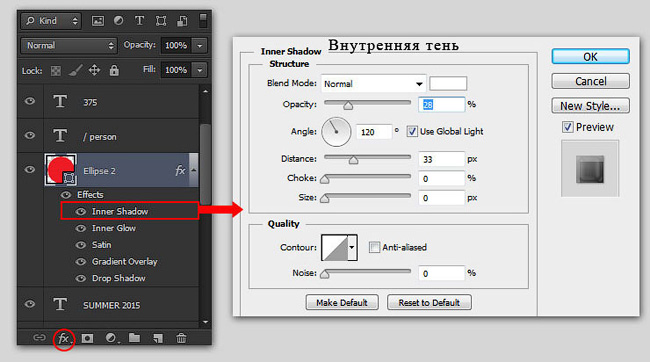Toggle the layer filtering on/off switch

tap(203, 20)
